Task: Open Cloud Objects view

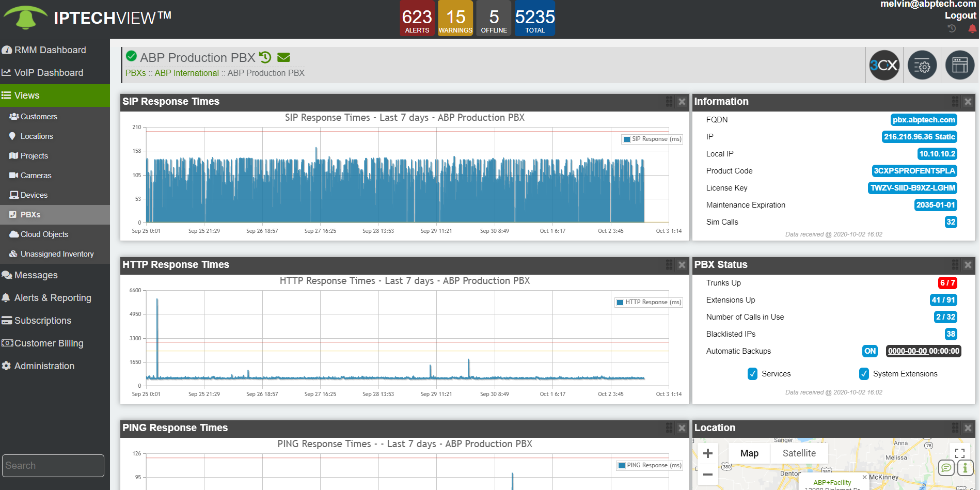Action: pyautogui.click(x=55, y=234)
